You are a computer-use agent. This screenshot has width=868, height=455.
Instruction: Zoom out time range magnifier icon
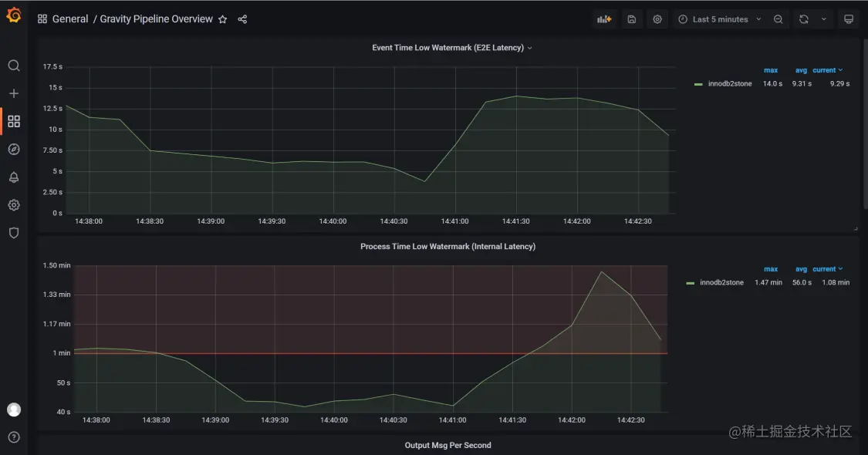(778, 19)
